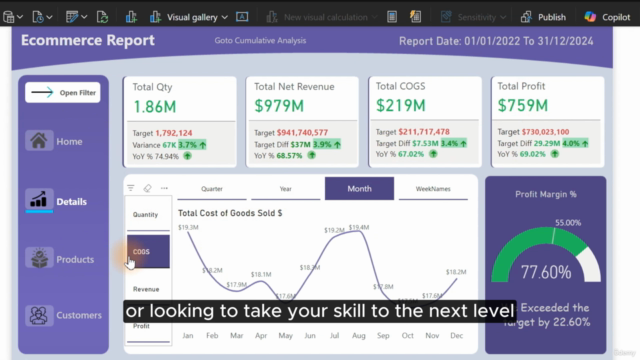Click the Products navigation label
The image size is (640, 360).
pos(75,260)
